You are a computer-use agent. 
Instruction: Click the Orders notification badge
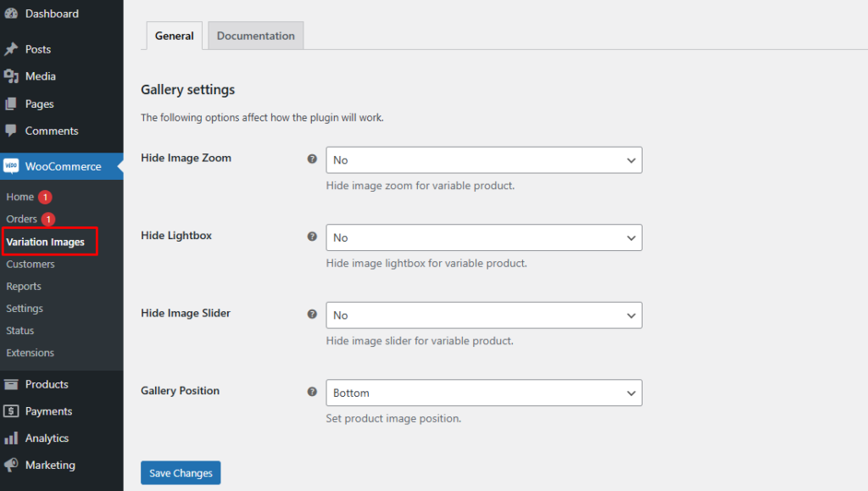48,219
